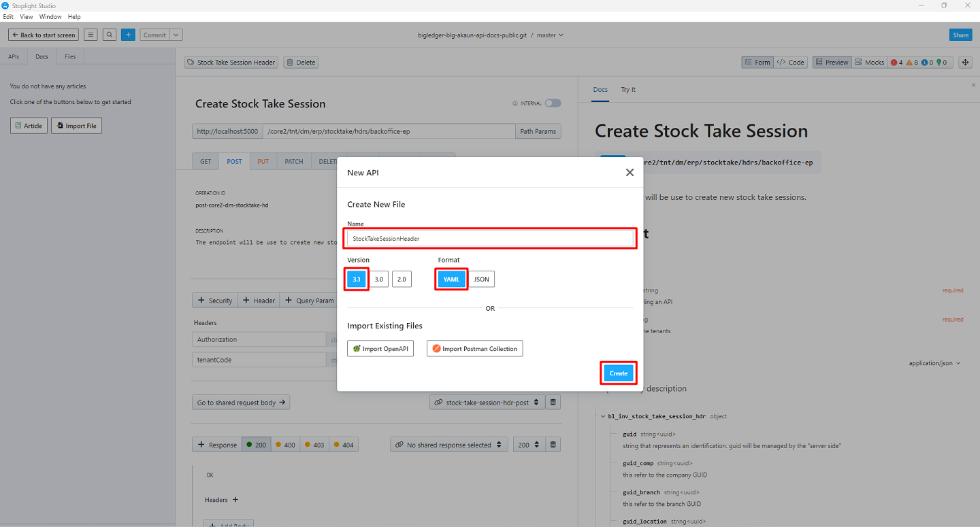Click the Name input field
Viewport: 980px width, 527px height.
[x=490, y=239]
